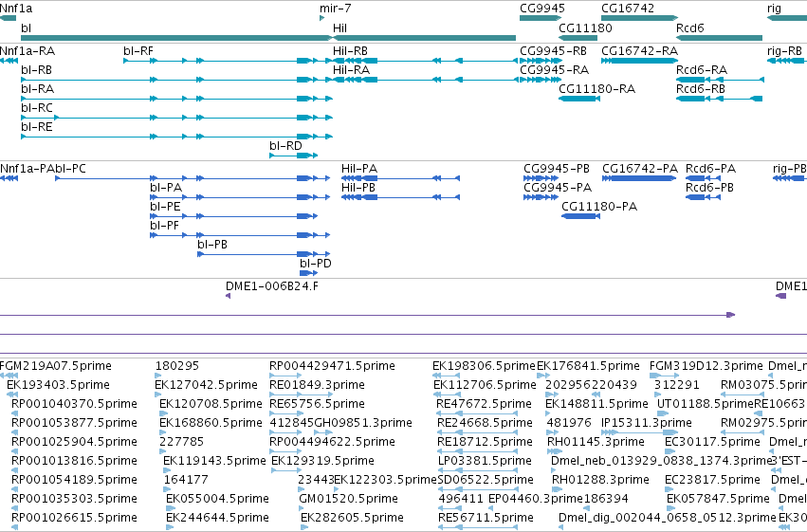Click the EK176841.5prime EST label
This screenshot has height=532, width=807.
588,366
